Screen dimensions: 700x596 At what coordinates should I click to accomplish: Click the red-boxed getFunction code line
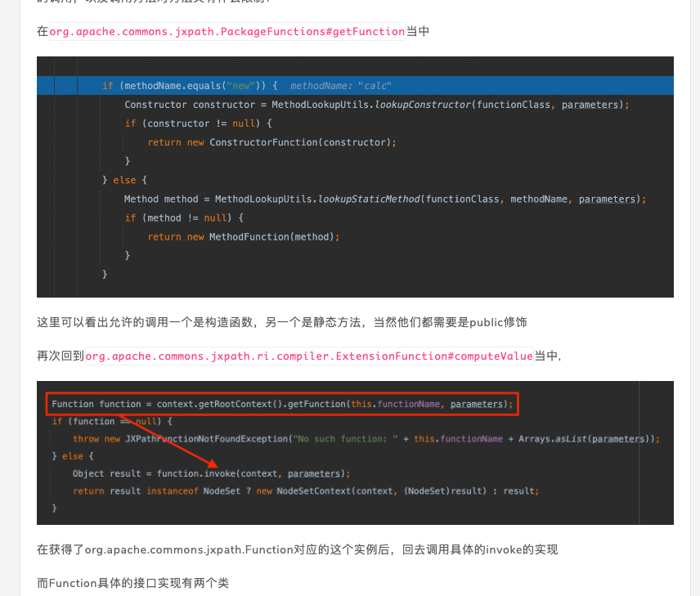282,403
